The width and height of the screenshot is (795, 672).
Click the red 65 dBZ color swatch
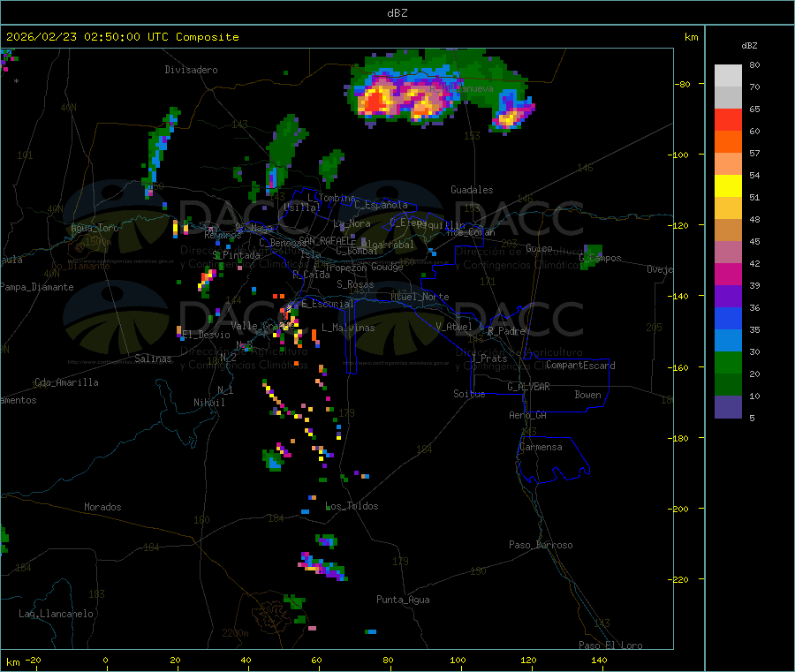pyautogui.click(x=728, y=119)
